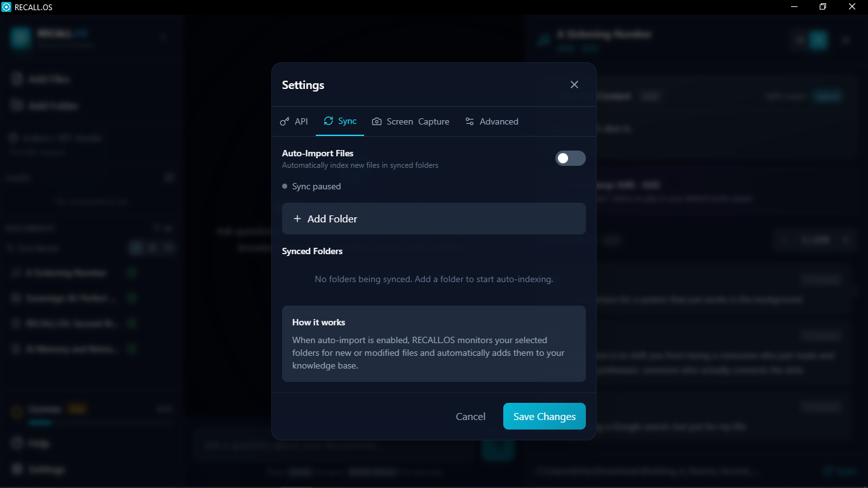Enable the Auto-Import Files toggle

[x=570, y=158]
